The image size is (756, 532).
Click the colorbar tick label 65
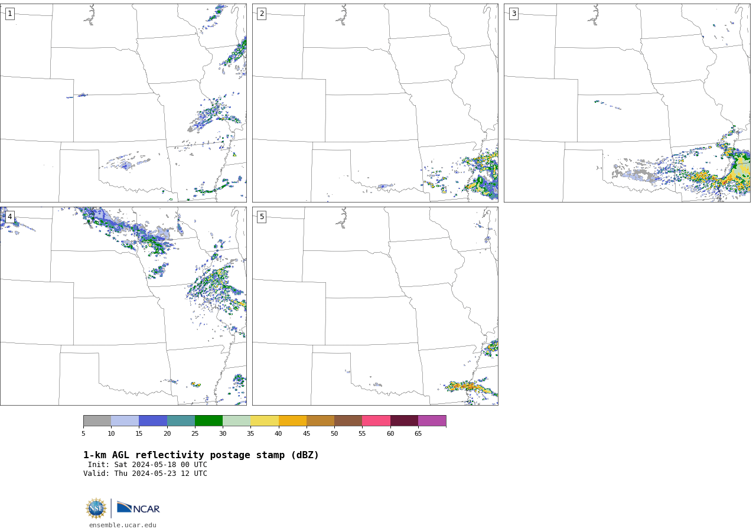[418, 434]
